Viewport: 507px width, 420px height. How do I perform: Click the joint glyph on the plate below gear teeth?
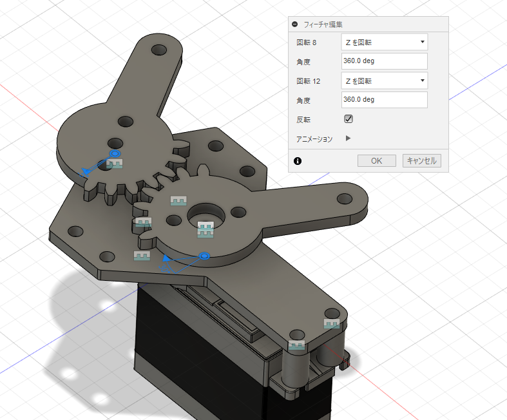click(x=142, y=256)
